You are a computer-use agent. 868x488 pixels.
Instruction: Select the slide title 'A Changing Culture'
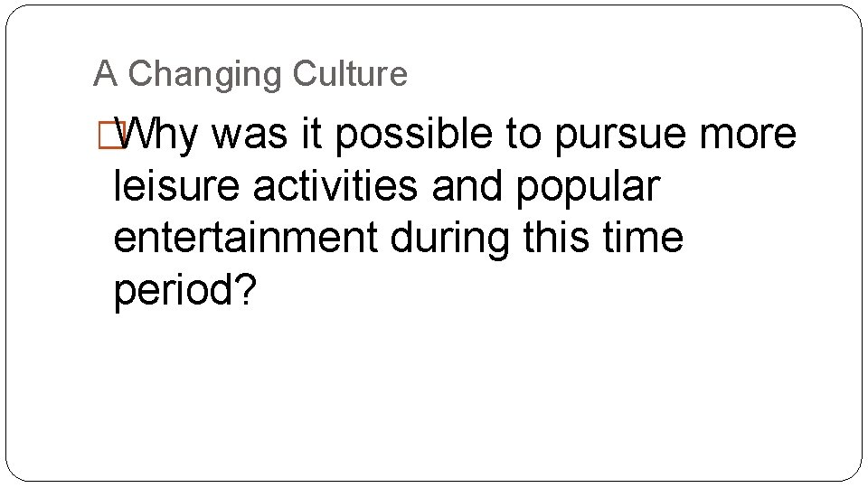coord(250,74)
